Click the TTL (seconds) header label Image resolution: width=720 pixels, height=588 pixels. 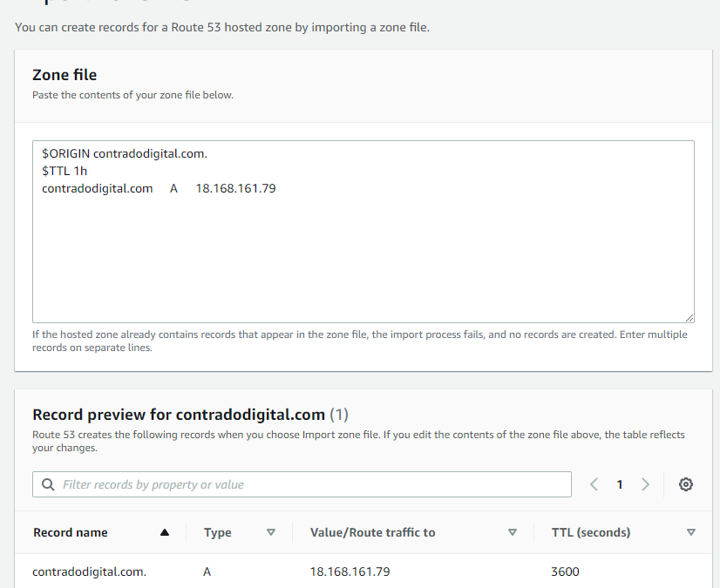pos(591,532)
